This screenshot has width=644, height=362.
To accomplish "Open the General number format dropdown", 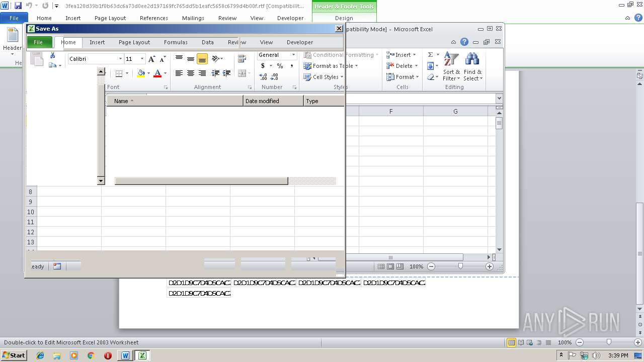I will tap(293, 55).
